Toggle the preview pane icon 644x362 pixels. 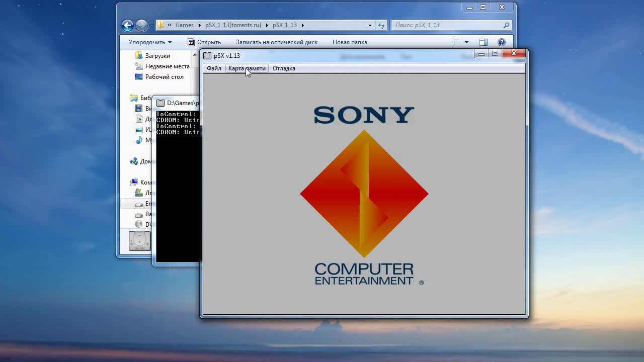point(484,42)
